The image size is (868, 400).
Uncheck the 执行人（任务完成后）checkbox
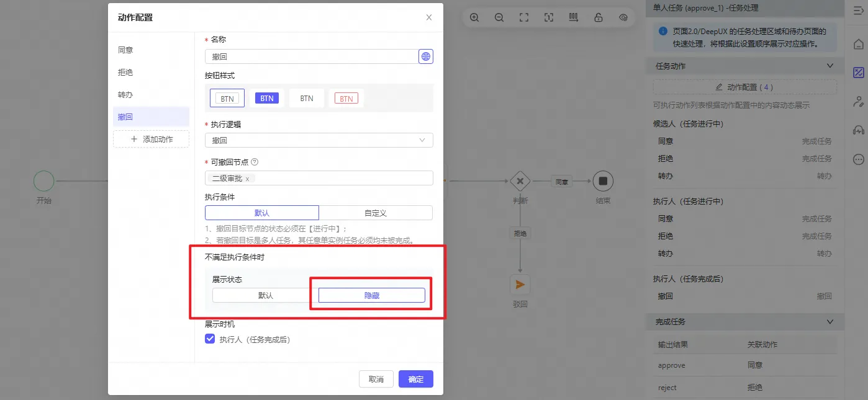(x=210, y=339)
